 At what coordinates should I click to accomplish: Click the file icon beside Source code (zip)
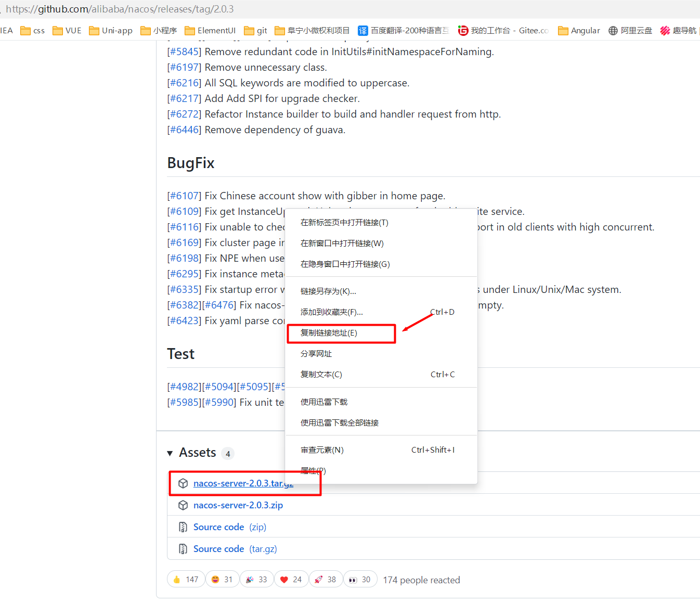tap(183, 527)
